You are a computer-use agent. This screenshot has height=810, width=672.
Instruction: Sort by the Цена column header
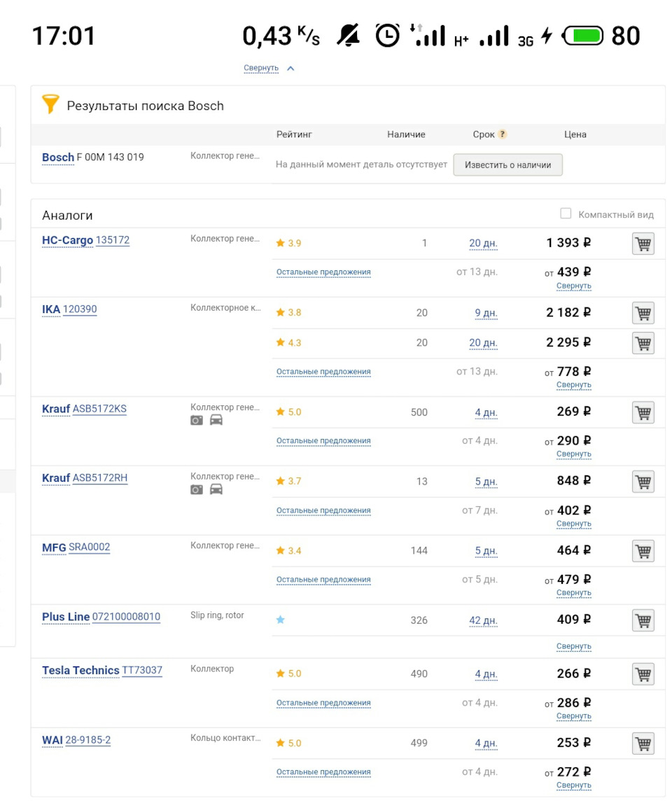click(x=575, y=134)
